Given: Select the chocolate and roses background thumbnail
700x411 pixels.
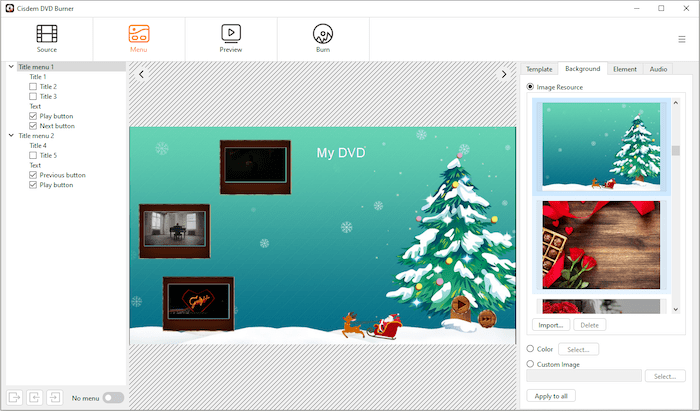Looking at the screenshot, I should [x=600, y=245].
